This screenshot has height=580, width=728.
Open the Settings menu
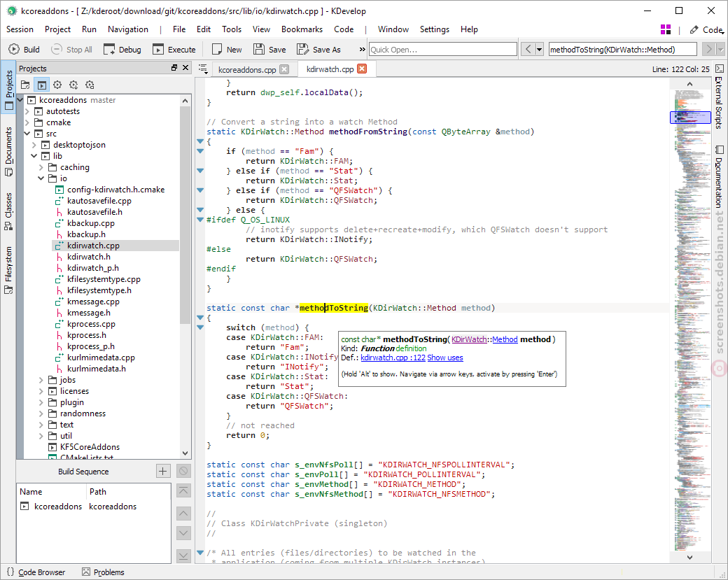pyautogui.click(x=435, y=29)
